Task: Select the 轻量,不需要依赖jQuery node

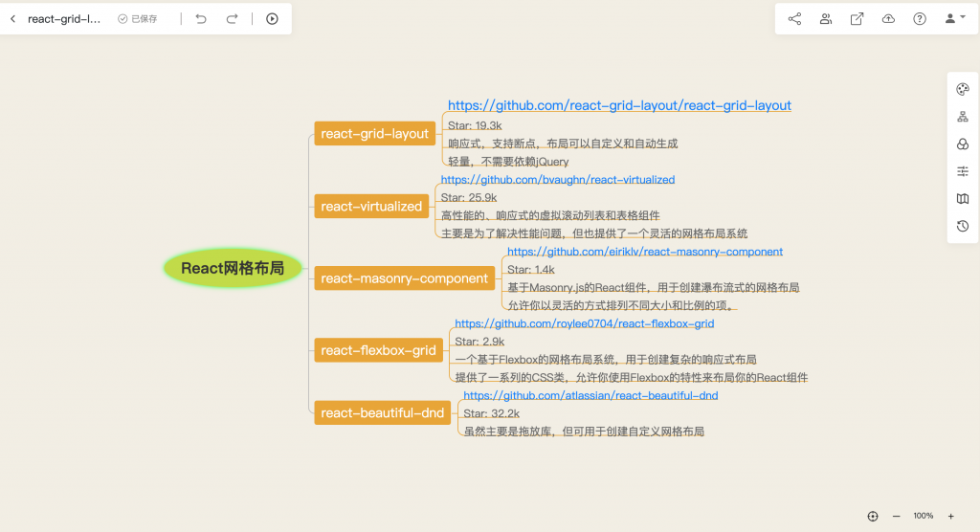Action: (508, 162)
